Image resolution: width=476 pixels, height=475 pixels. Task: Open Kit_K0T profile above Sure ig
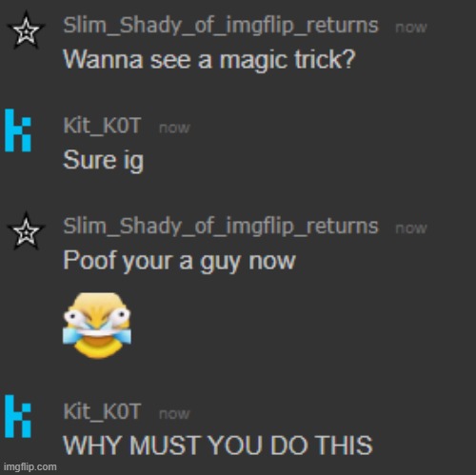pyautogui.click(x=102, y=126)
